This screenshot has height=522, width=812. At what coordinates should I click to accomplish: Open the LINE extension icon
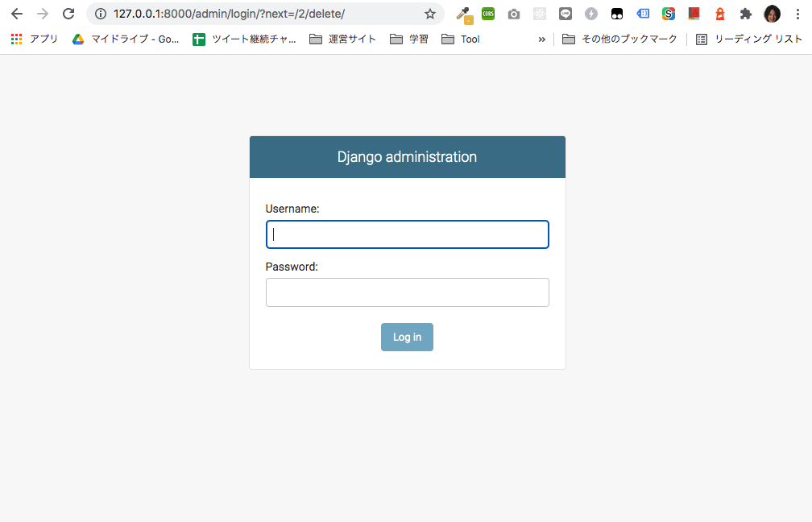point(565,14)
